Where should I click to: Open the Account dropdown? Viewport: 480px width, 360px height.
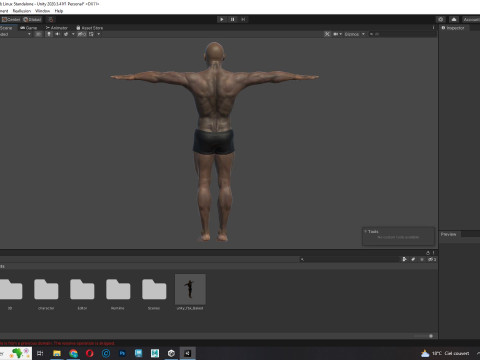471,19
